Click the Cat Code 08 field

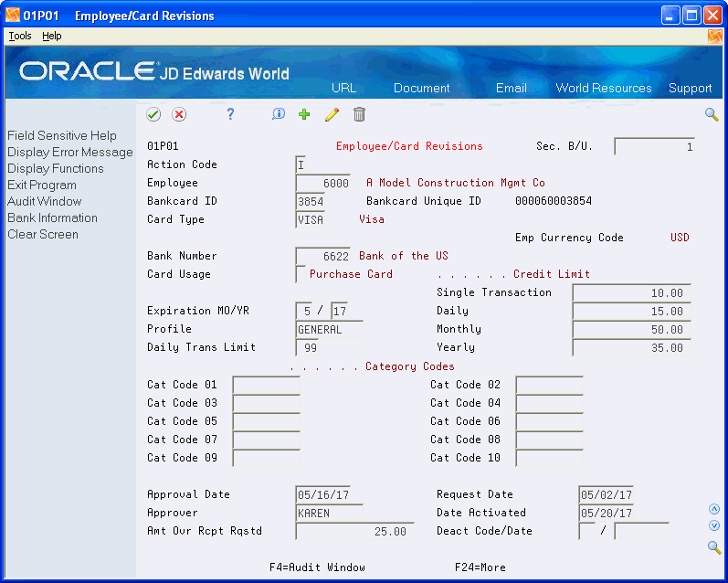pos(549,440)
